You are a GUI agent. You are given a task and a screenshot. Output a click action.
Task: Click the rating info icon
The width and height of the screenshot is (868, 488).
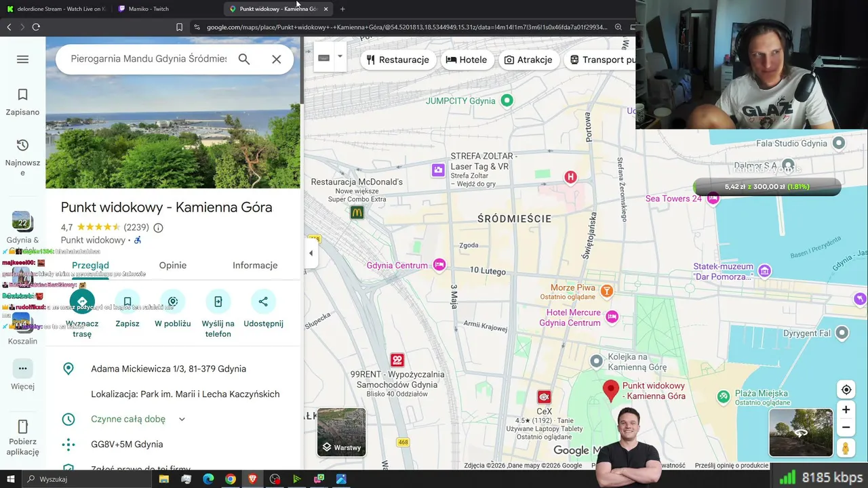tap(158, 228)
